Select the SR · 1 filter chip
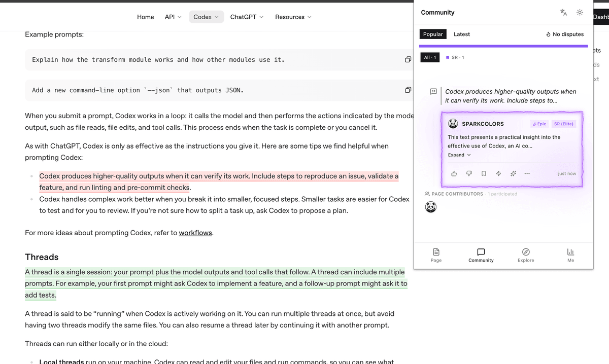The height and width of the screenshot is (364, 609). 455,57
